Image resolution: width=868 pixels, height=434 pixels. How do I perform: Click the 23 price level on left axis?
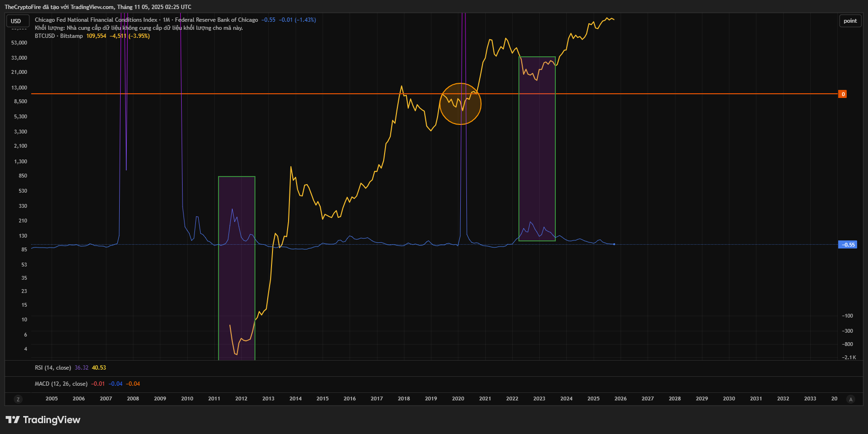coord(24,291)
